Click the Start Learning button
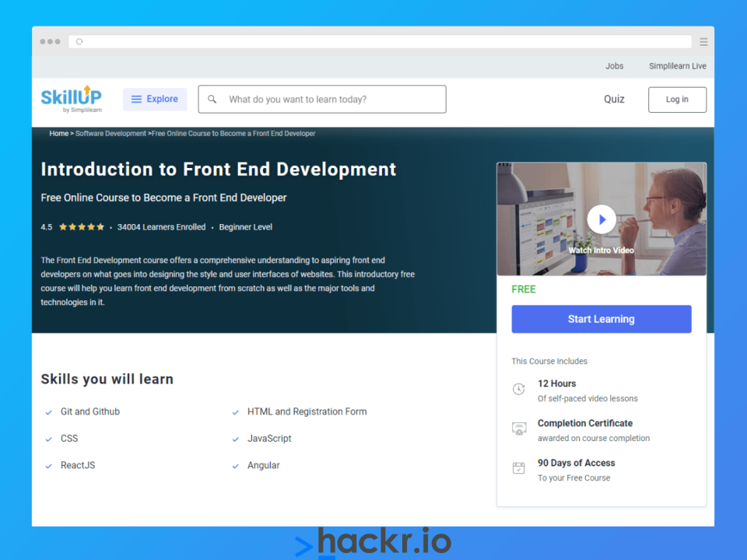747x560 pixels. (x=601, y=319)
